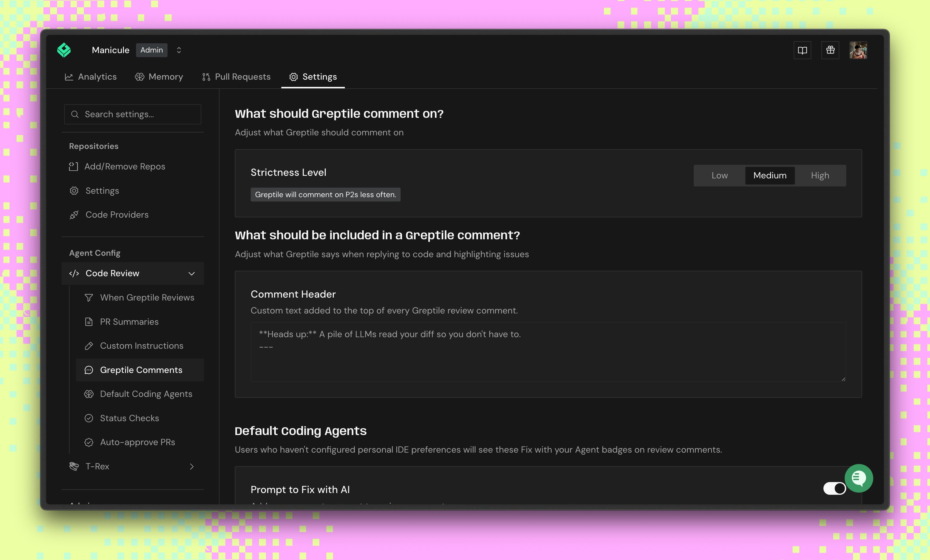930x560 pixels.
Task: Click the brain icon for Default Coding Agents
Action: point(89,394)
